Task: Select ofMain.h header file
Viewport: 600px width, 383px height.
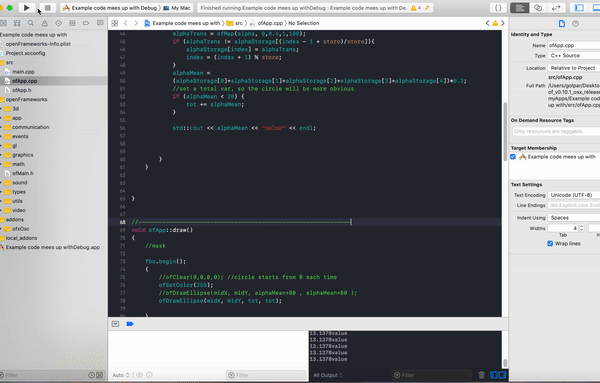Action: (x=23, y=173)
